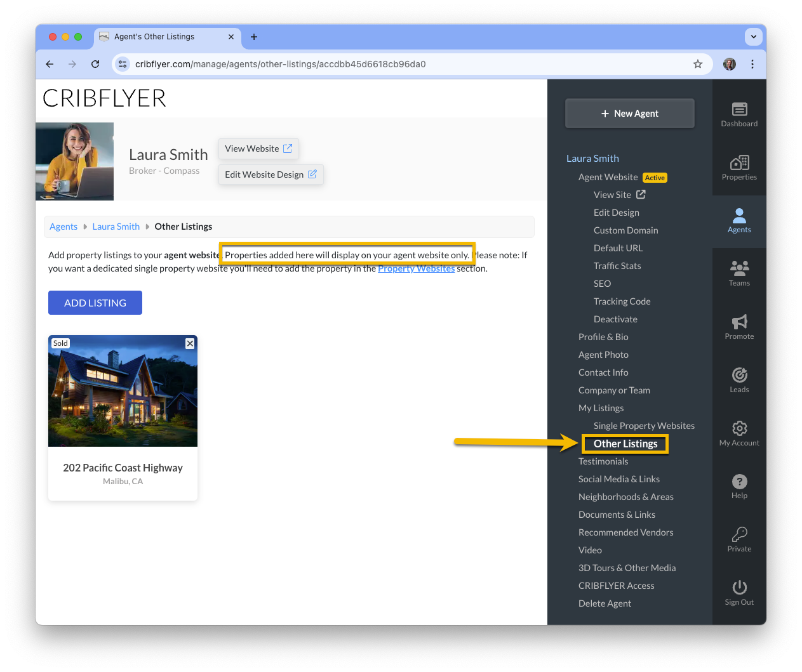This screenshot has height=672, width=802.
Task: Open Testimonials menu item
Action: (x=603, y=461)
